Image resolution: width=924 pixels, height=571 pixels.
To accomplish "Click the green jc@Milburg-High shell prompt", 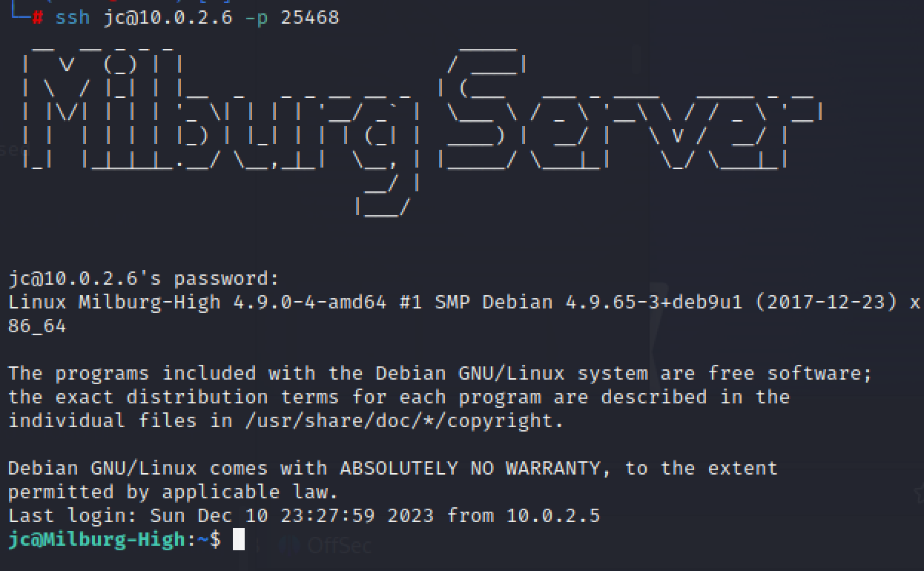I will coord(96,539).
